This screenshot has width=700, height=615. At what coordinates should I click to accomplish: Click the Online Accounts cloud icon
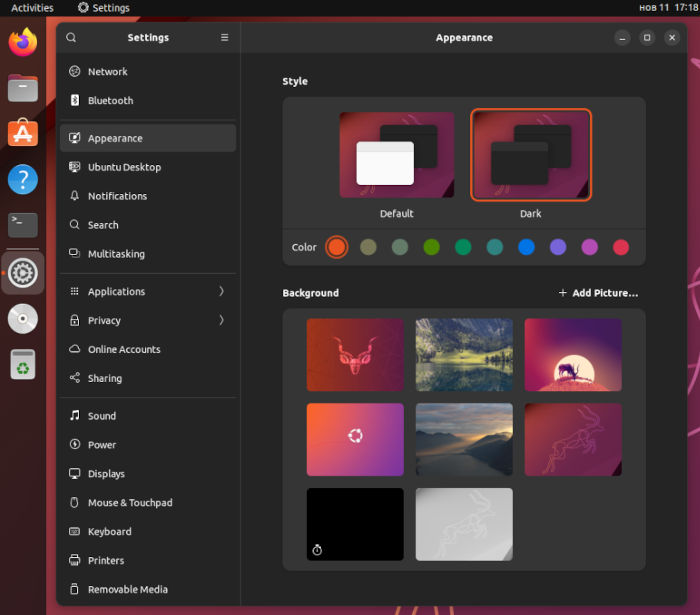(75, 349)
